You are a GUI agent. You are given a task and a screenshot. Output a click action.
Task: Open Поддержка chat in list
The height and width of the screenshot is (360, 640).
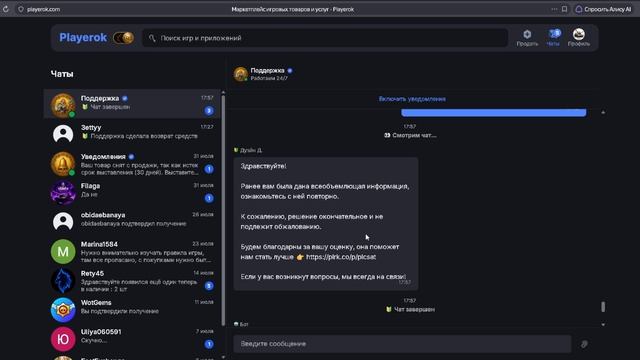(132, 104)
